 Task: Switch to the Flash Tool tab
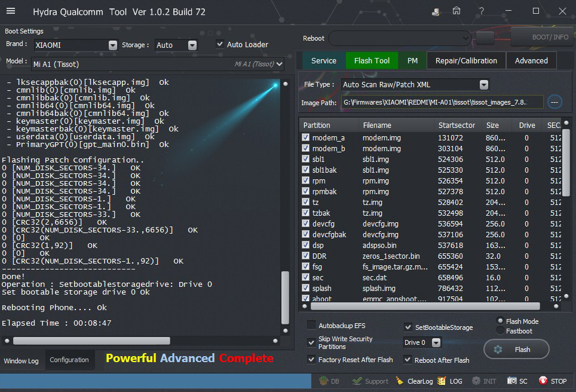tap(372, 60)
